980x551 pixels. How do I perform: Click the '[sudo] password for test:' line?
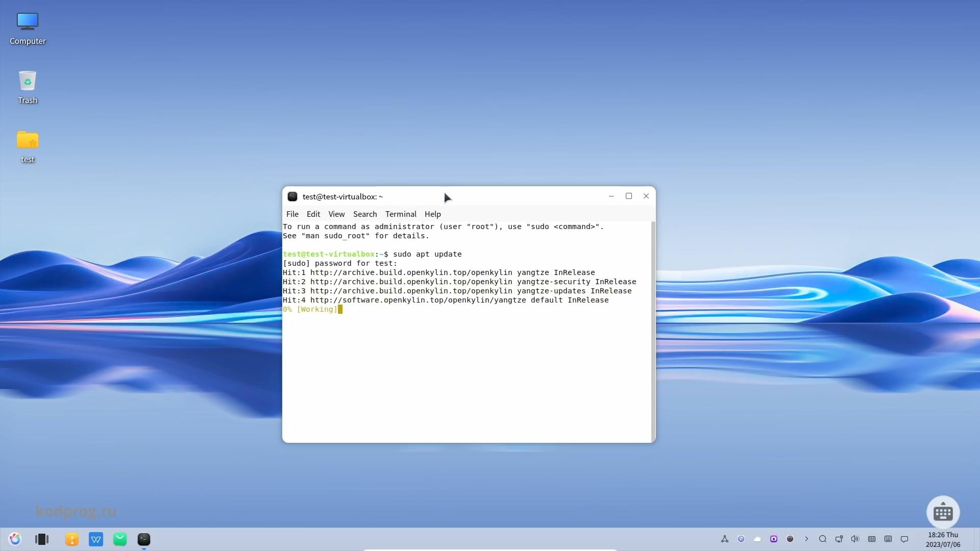[x=340, y=263]
